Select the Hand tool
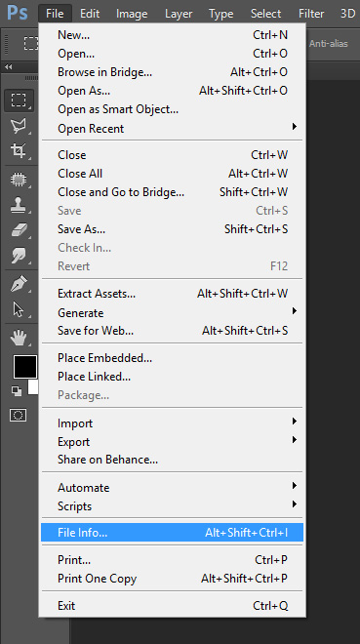Image resolution: width=360 pixels, height=644 pixels. [x=19, y=338]
